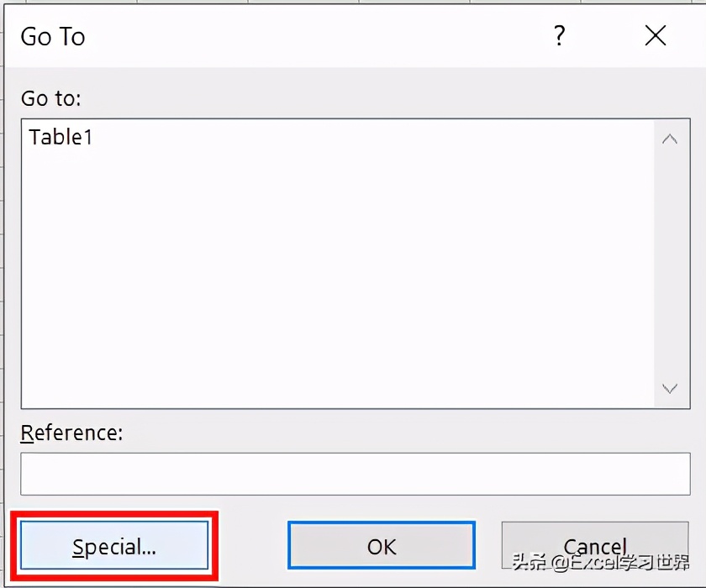Viewport: 706px width, 588px height.
Task: Confirm with the OK button
Action: coord(382,546)
